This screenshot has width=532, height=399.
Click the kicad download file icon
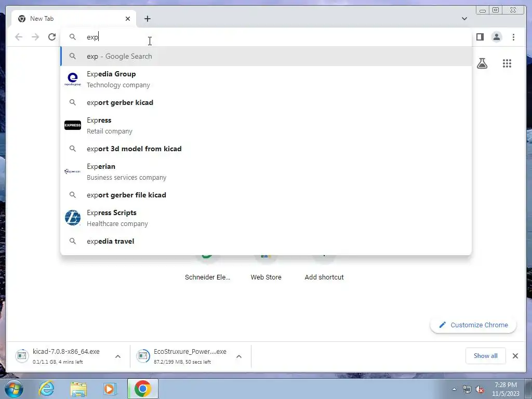22,355
